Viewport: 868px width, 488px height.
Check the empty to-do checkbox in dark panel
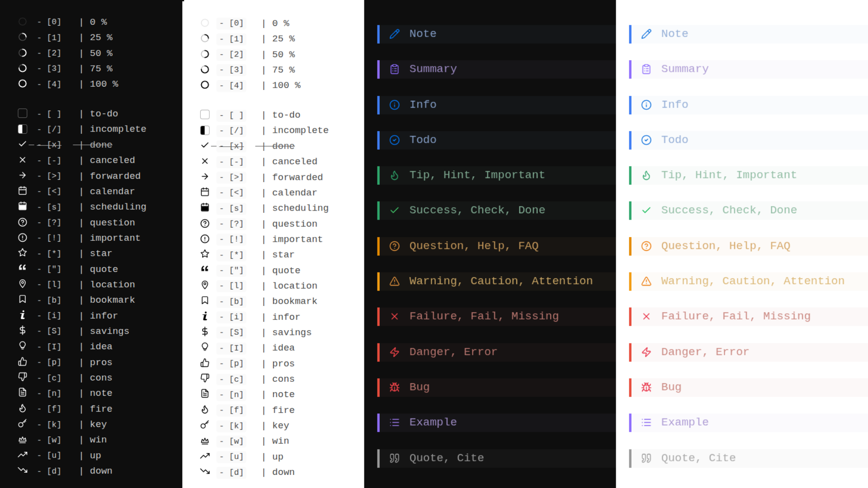click(x=23, y=113)
